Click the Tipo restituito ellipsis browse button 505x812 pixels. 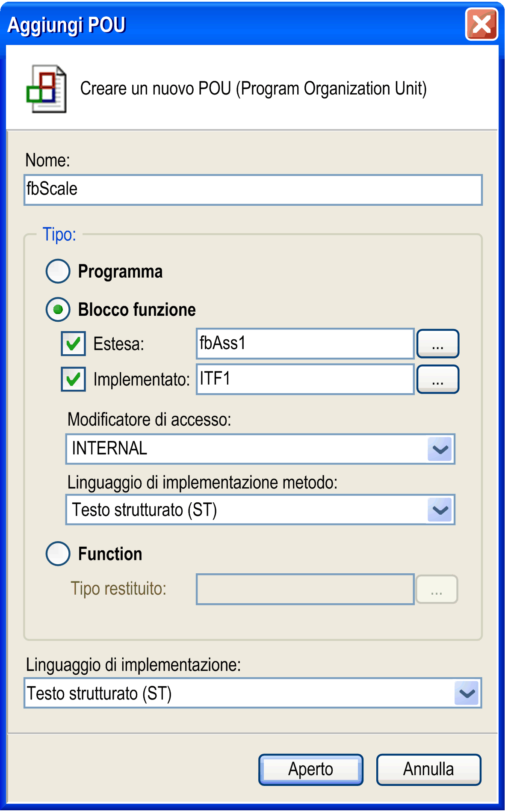click(437, 589)
